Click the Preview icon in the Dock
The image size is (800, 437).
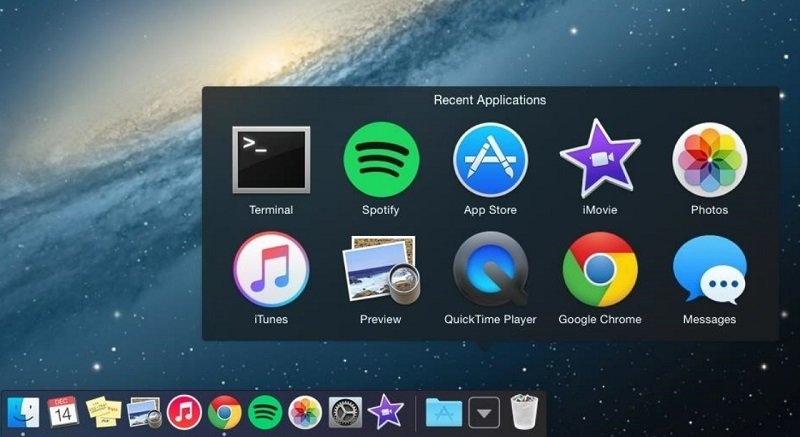144,411
